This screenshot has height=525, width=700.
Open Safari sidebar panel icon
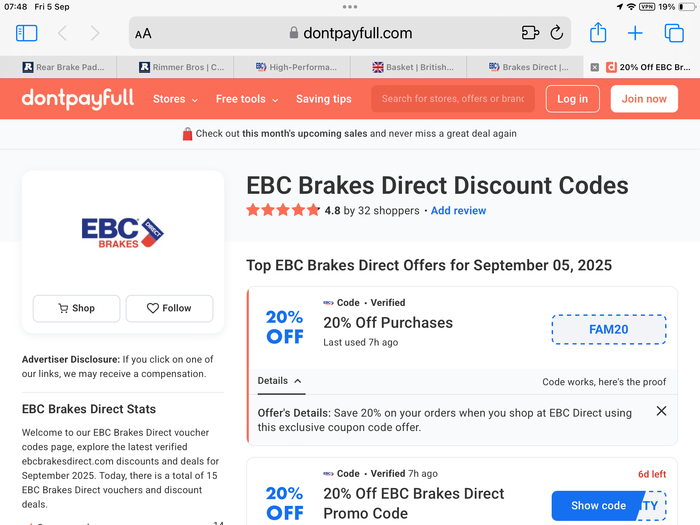26,33
